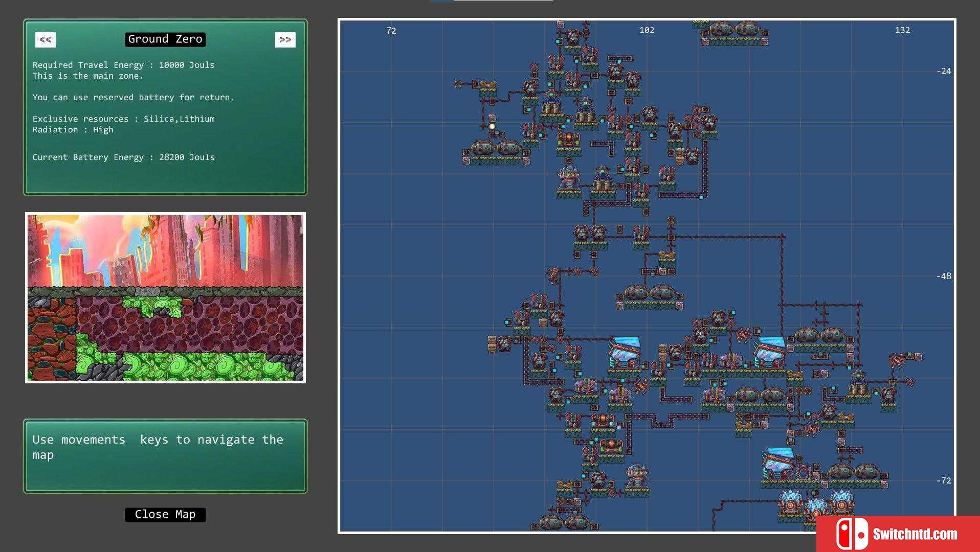
Task: Select the glowing yellow player marker on map
Action: [x=492, y=126]
